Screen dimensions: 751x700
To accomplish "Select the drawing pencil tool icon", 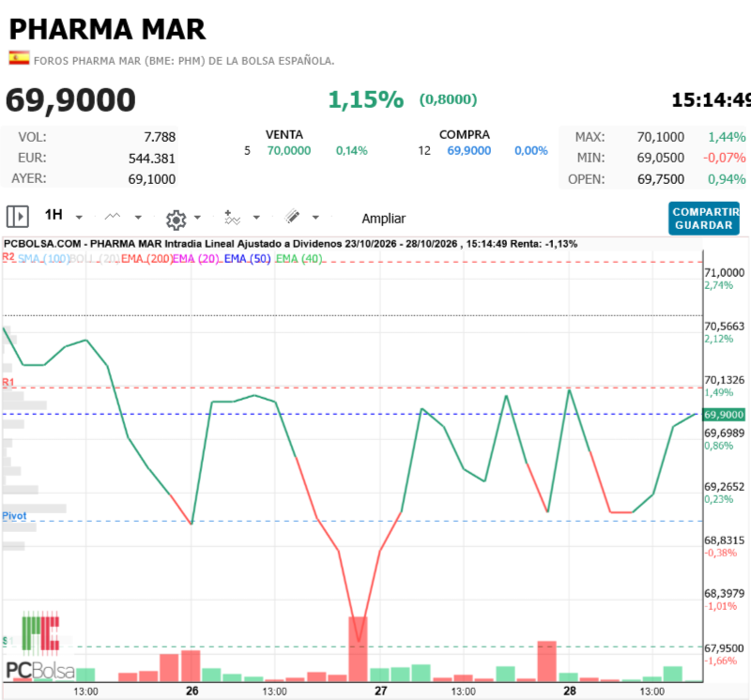I will (x=292, y=217).
